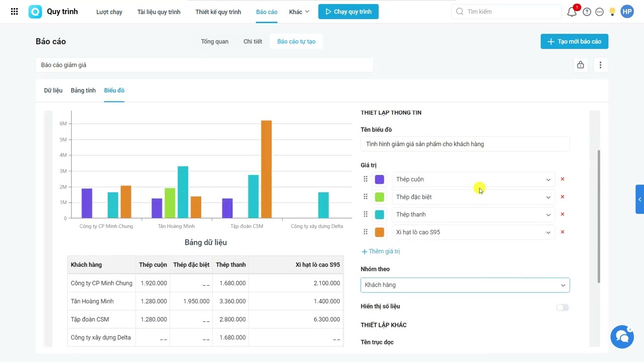Click the Tên biểu đồ input field

click(x=465, y=144)
